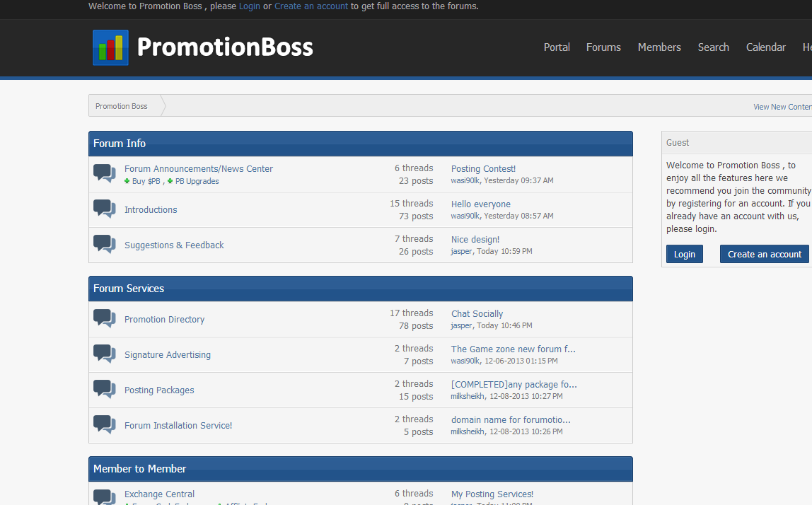Click the Promotion Directory bubble icon
This screenshot has width=812, height=505.
point(105,319)
